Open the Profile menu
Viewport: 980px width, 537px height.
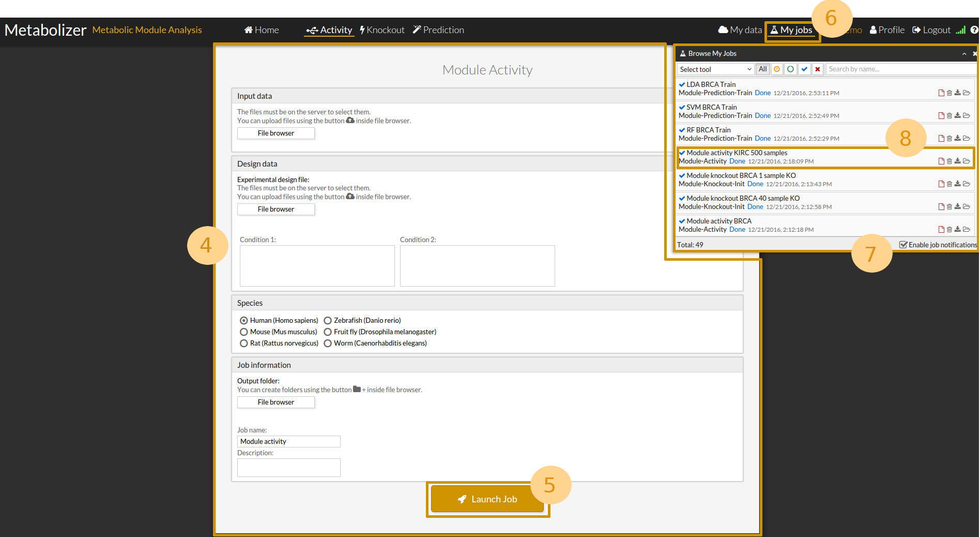tap(887, 30)
